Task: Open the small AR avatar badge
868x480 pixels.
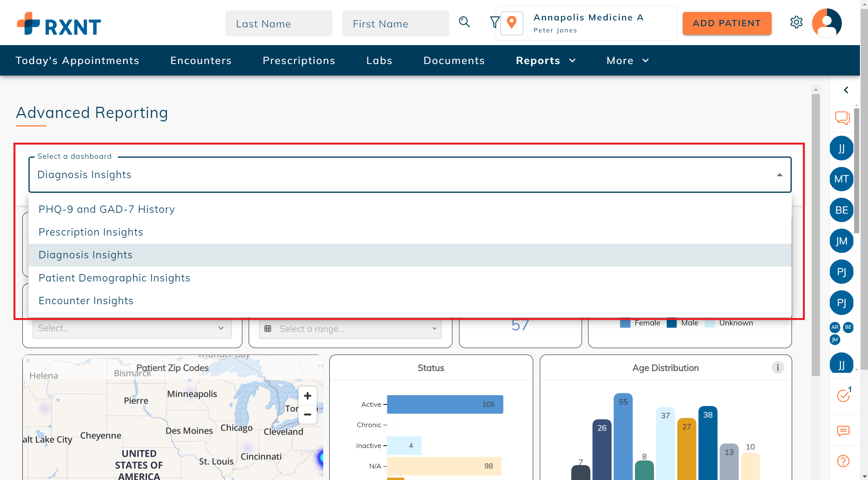Action: tap(835, 327)
